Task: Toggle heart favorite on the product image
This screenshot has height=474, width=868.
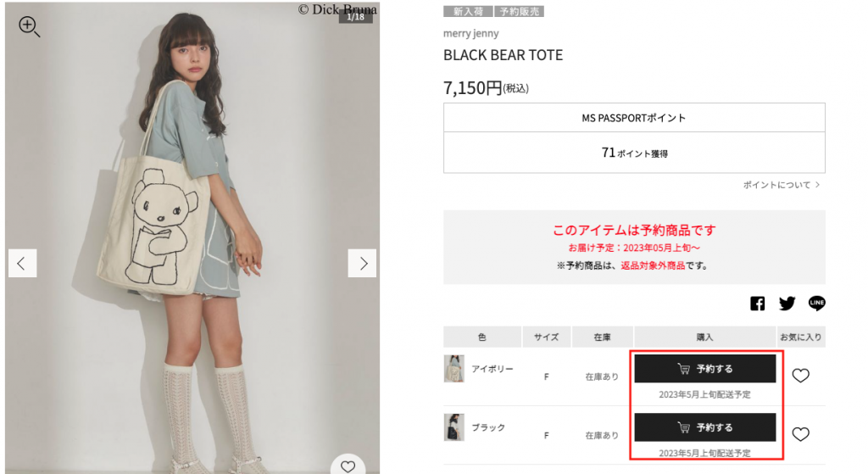Action: point(348,466)
